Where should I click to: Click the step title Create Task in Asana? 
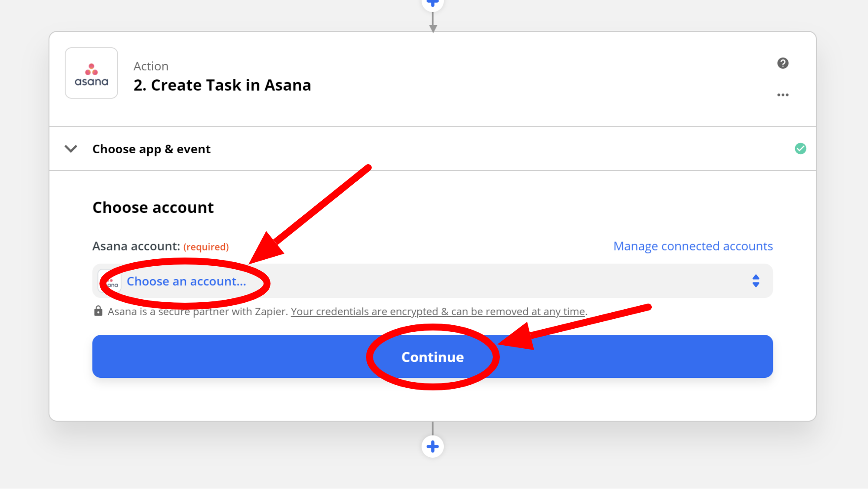(222, 85)
